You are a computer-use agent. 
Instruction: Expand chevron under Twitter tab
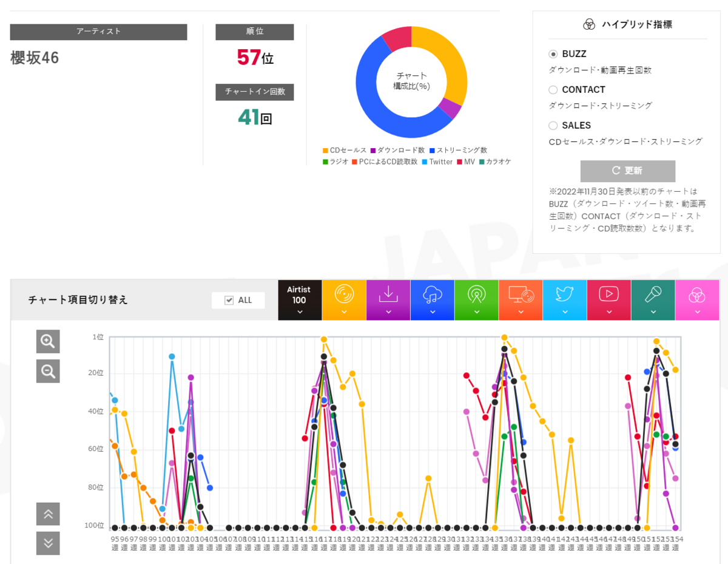[565, 312]
